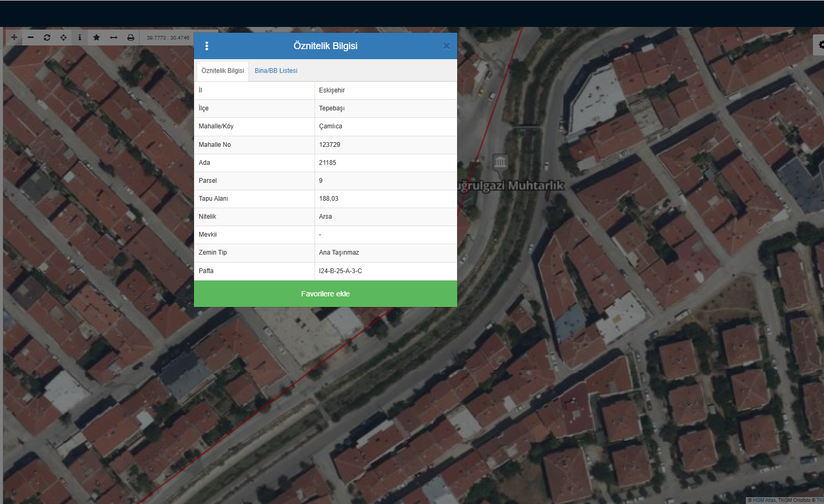Click the Ada value 21185
Screen dimensions: 824x504
coord(328,163)
